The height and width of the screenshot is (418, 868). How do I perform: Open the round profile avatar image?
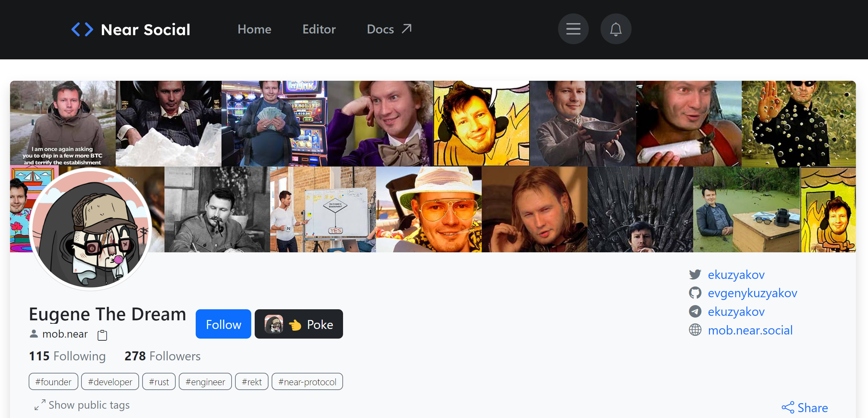(x=91, y=229)
